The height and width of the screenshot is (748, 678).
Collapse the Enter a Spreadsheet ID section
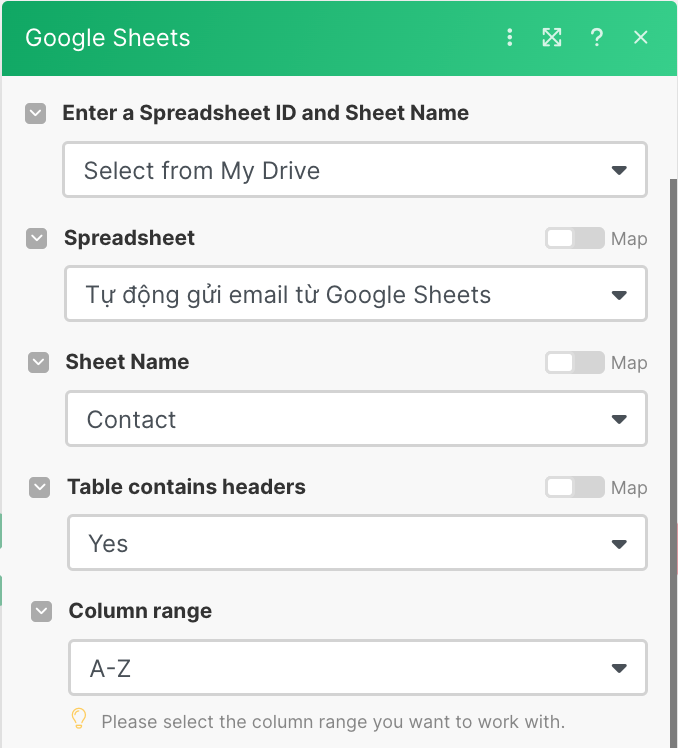tap(36, 114)
